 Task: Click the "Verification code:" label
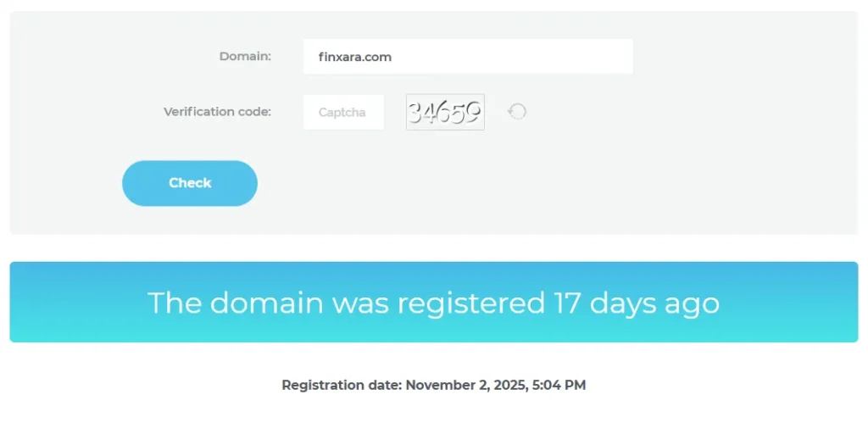click(x=217, y=112)
